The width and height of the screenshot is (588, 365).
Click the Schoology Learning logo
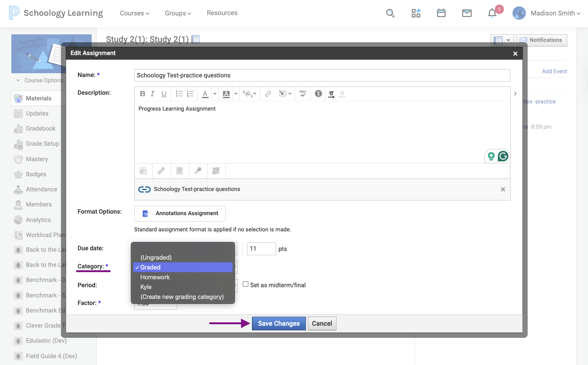pyautogui.click(x=56, y=13)
